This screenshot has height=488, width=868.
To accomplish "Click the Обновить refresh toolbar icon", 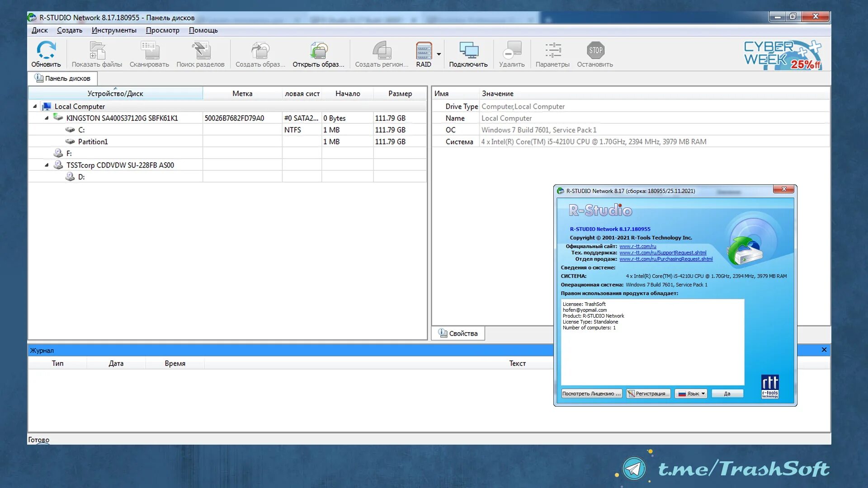I will click(x=46, y=51).
